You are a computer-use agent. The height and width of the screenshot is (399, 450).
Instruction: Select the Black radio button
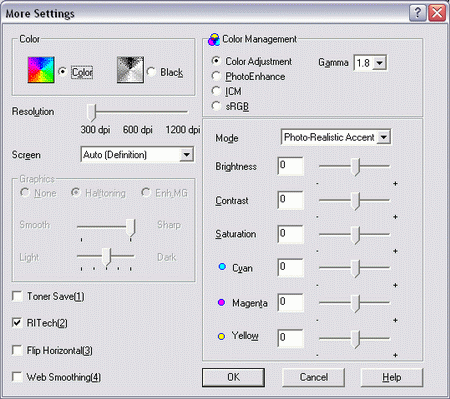(x=151, y=72)
